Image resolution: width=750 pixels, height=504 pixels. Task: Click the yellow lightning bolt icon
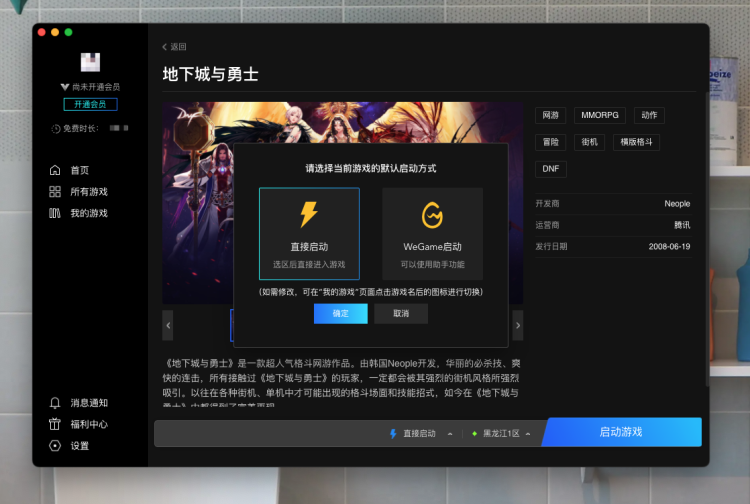click(x=309, y=214)
